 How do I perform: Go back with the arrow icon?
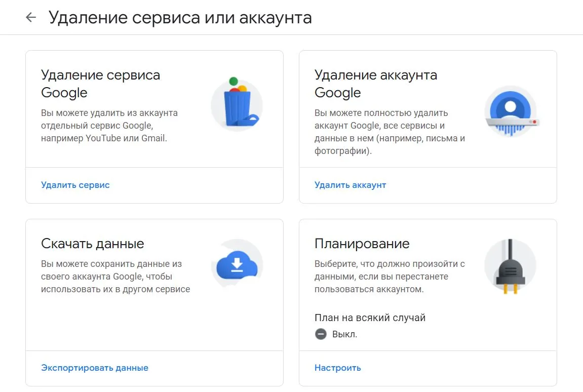click(31, 17)
